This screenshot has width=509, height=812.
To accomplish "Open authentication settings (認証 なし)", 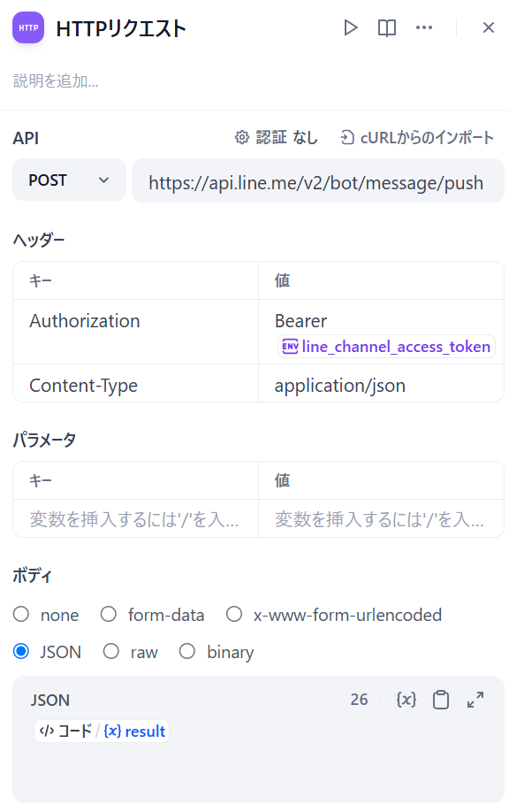I will point(277,137).
